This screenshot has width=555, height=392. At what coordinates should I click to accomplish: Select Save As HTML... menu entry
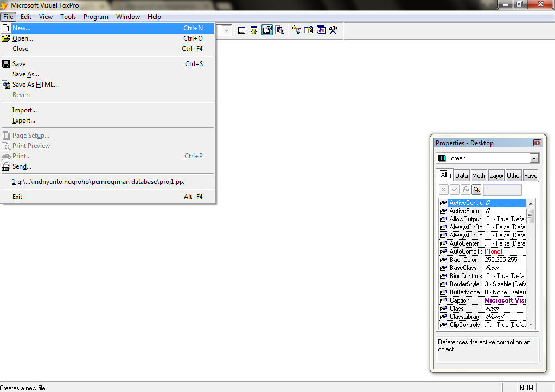[x=108, y=85]
